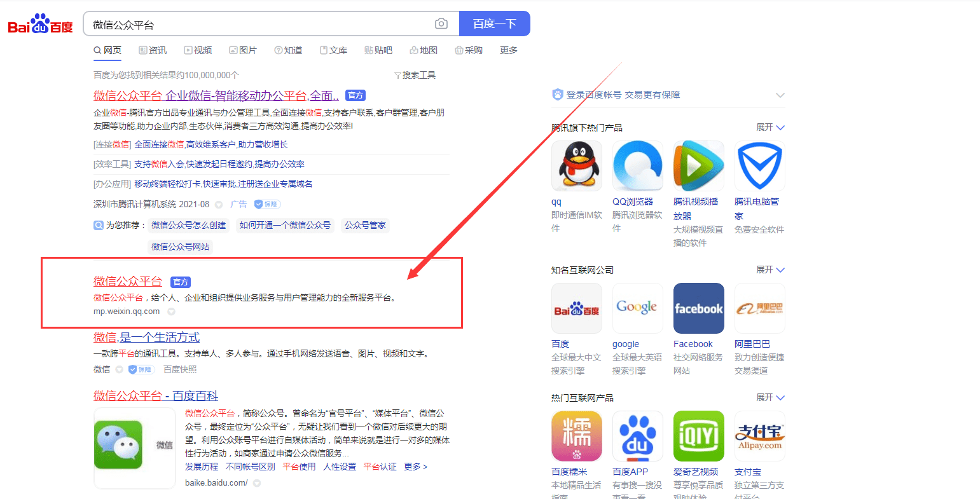This screenshot has height=499, width=980.
Task: Click suggestion 微信公众号网站
Action: (x=180, y=247)
